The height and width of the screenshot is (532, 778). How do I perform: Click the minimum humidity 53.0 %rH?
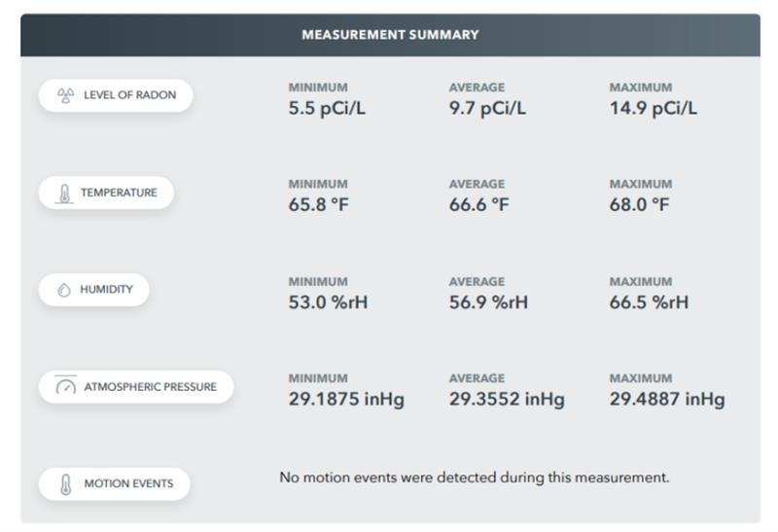click(328, 302)
